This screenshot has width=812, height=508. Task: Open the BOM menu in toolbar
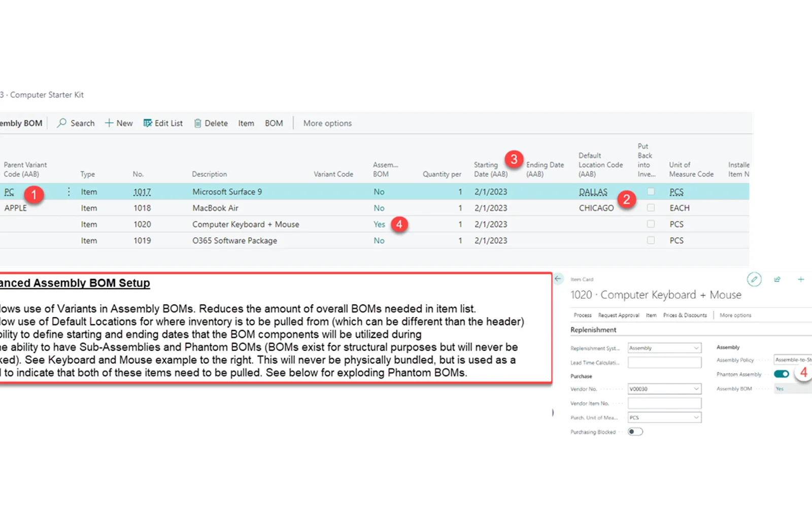click(x=274, y=123)
